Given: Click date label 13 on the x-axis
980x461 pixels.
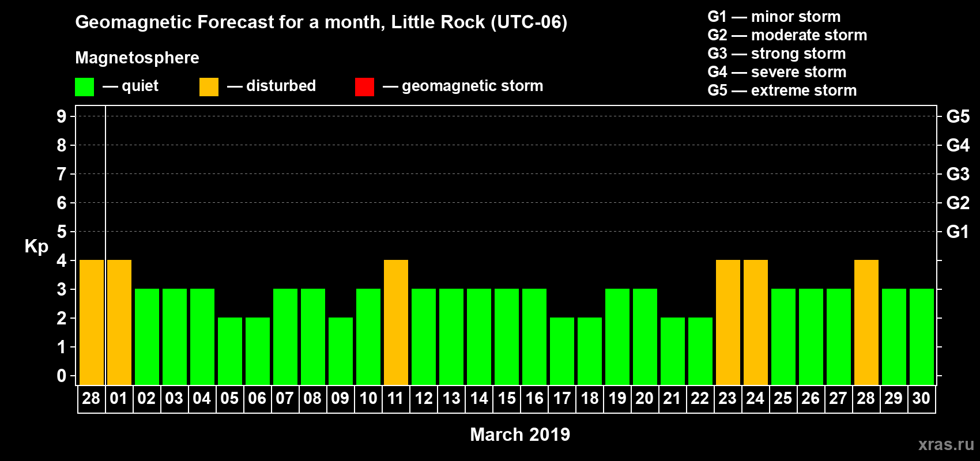Looking at the screenshot, I should pos(451,398).
